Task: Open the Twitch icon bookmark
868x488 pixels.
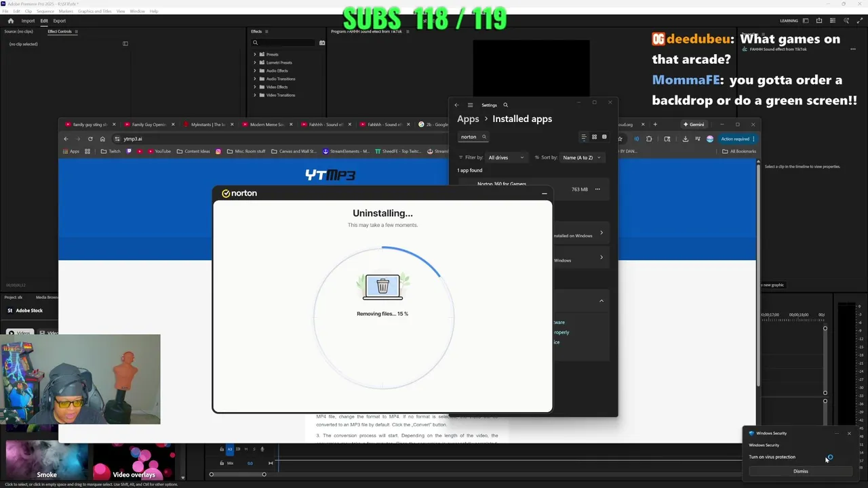Action: pyautogui.click(x=130, y=151)
